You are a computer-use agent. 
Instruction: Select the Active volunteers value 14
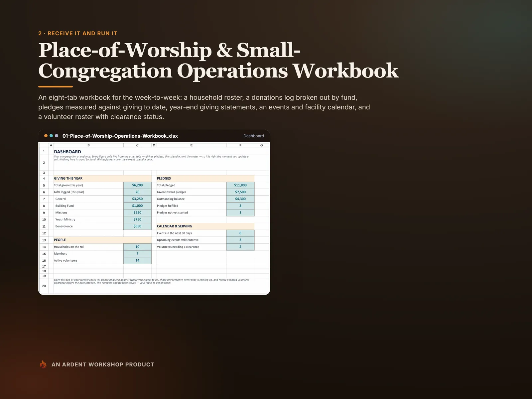point(137,260)
